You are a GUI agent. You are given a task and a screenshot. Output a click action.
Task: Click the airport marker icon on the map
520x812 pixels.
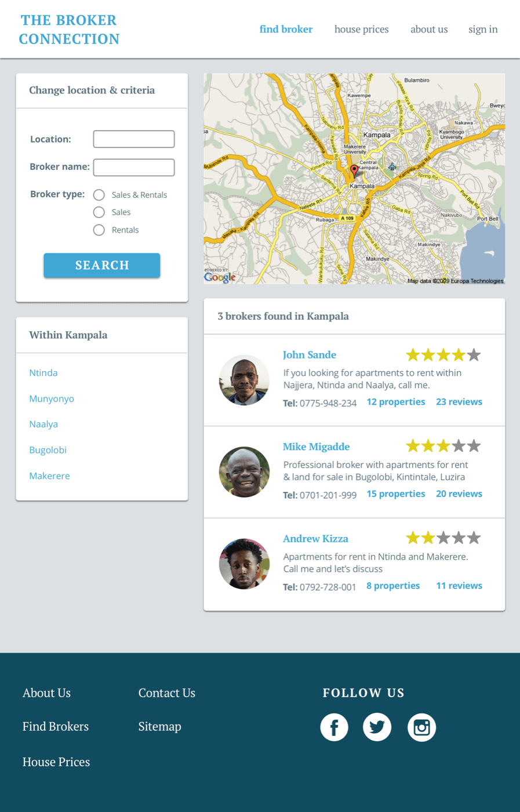(392, 167)
